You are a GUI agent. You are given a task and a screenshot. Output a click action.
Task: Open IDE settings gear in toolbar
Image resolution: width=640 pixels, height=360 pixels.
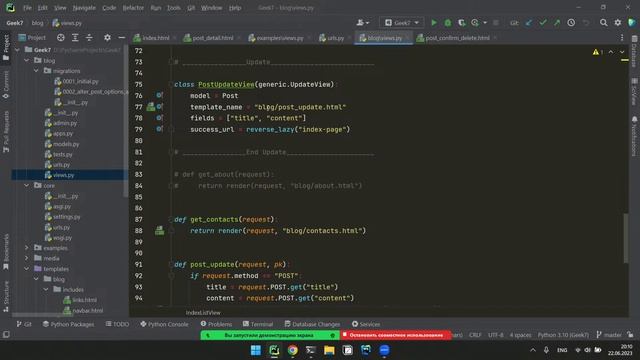click(618, 23)
